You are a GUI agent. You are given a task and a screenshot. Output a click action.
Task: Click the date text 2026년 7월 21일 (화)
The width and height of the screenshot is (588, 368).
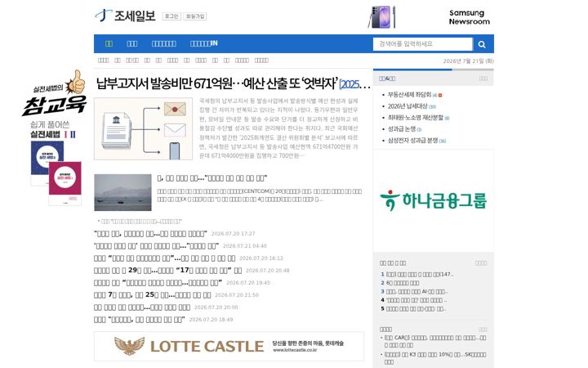(x=469, y=61)
